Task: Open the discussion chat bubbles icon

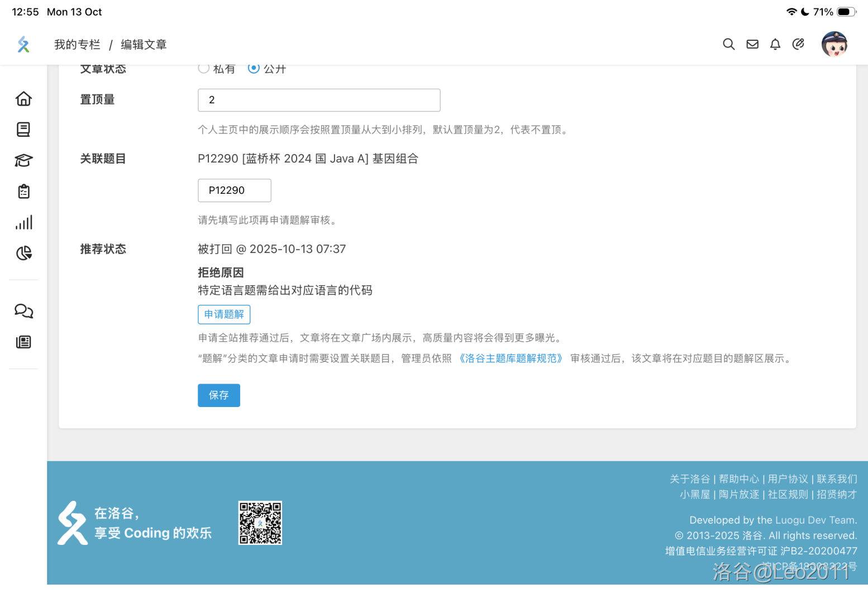Action: pyautogui.click(x=23, y=311)
